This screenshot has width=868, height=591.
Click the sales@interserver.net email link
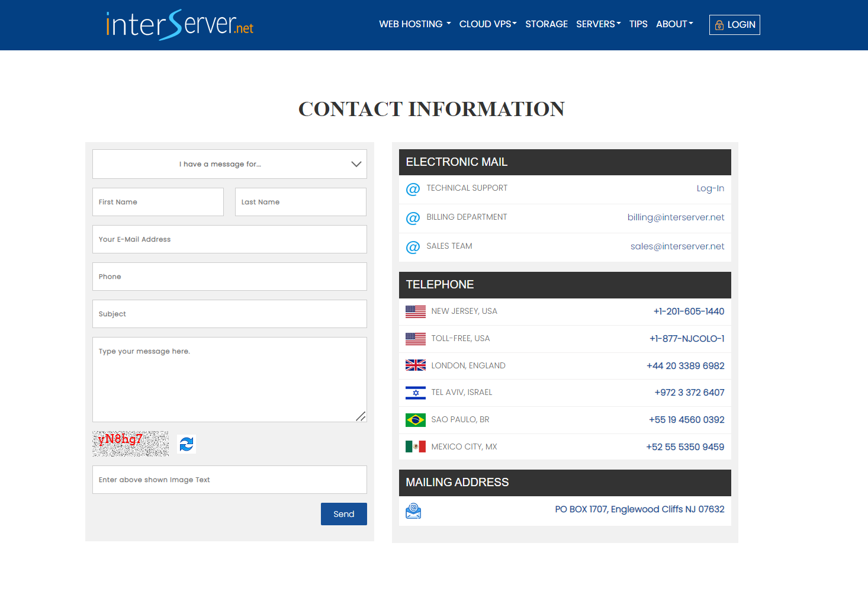(x=677, y=246)
